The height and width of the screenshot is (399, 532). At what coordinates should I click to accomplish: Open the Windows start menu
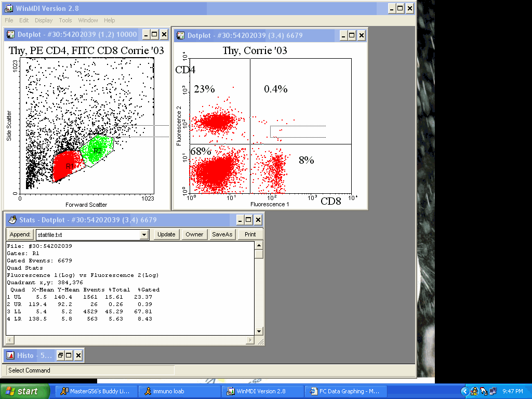coord(25,391)
